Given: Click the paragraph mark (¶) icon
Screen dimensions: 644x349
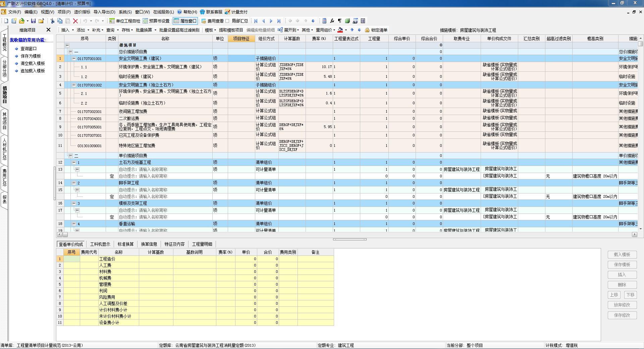Looking at the screenshot, I should 340,21.
